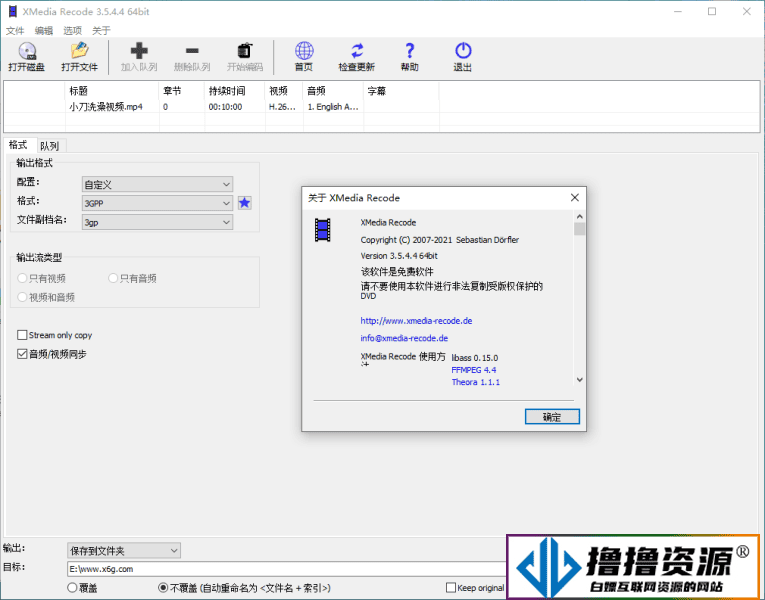The width and height of the screenshot is (765, 600).
Task: Click the Start Encoding (开始编码) icon
Action: [x=245, y=51]
